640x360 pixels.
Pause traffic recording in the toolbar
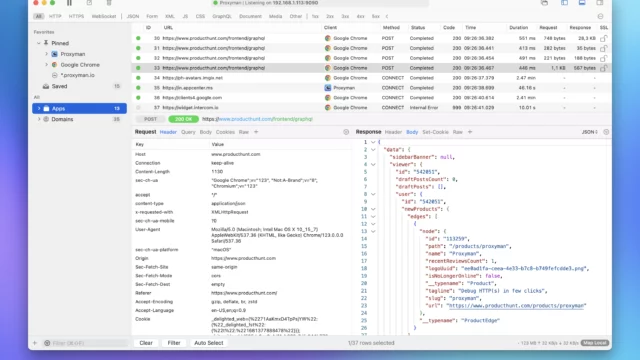tap(69, 3)
